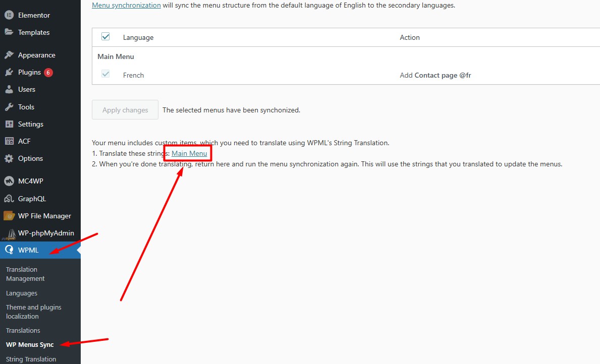Screen dimensions: 600x364
Task: Open the Main Menu strings link
Action: (189, 153)
